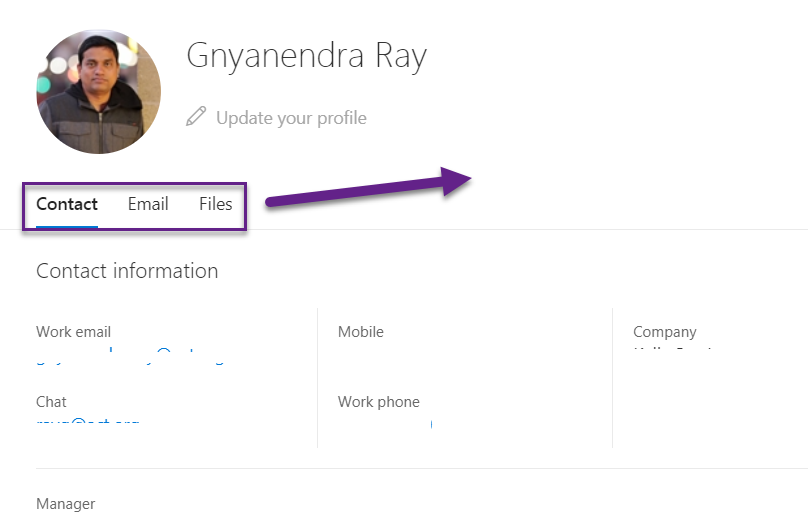The height and width of the screenshot is (518, 808).
Task: Select the Gnyanendra Ray name heading
Action: (x=307, y=56)
